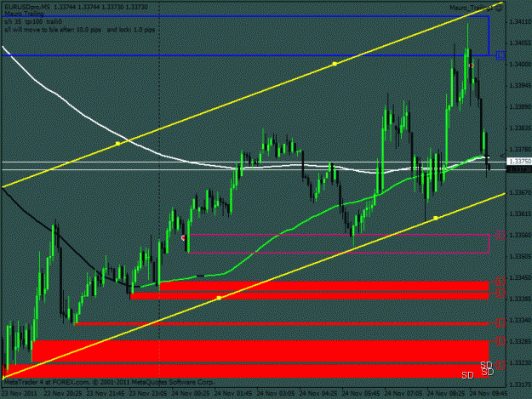Click red price tag near 1.33340 level
This screenshot has width=532, height=399.
pos(501,322)
